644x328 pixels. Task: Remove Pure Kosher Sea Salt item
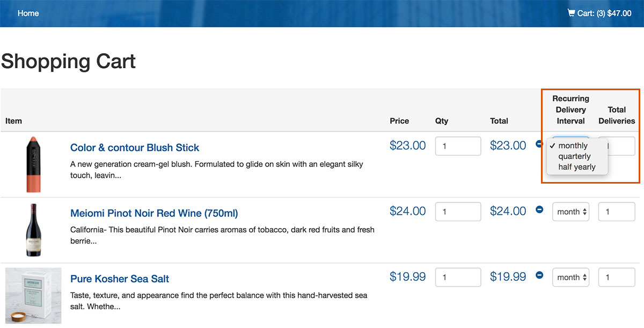tap(539, 275)
